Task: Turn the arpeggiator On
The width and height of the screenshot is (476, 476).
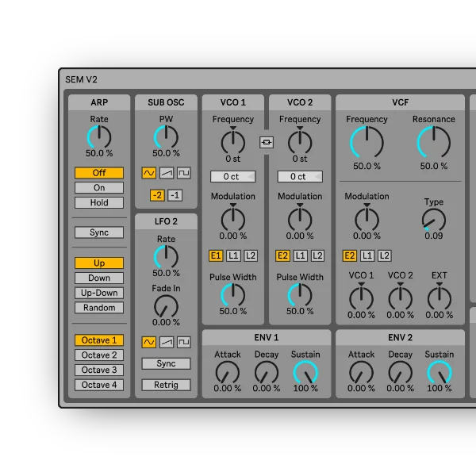Action: pos(99,187)
